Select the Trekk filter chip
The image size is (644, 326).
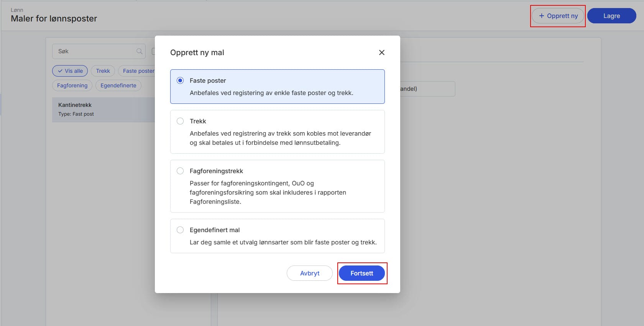click(x=103, y=71)
